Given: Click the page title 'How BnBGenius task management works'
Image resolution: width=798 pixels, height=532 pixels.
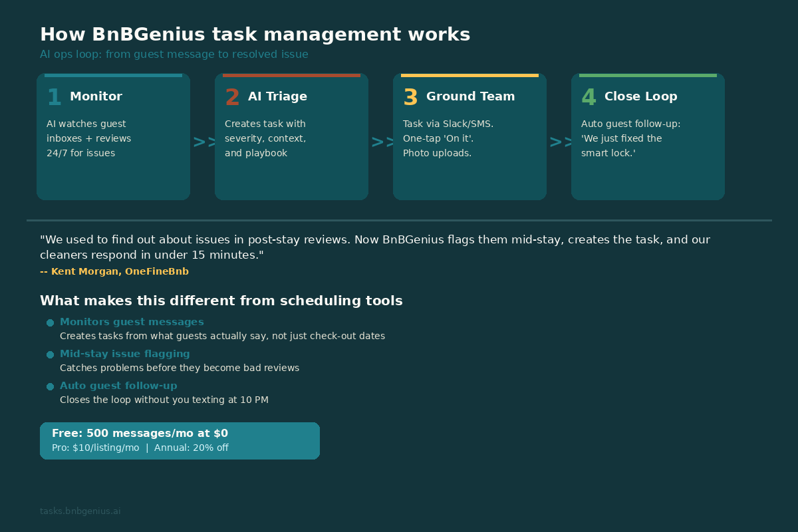Looking at the screenshot, I should pos(255,35).
